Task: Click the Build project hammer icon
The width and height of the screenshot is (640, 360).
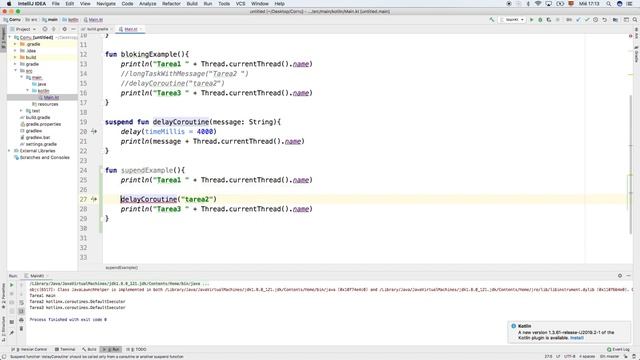Action: coord(492,20)
